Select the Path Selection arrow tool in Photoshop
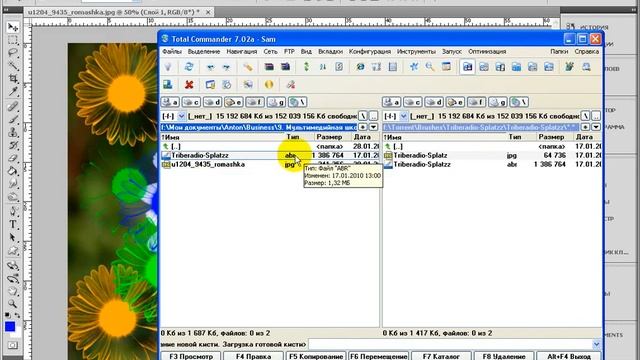 (13, 237)
